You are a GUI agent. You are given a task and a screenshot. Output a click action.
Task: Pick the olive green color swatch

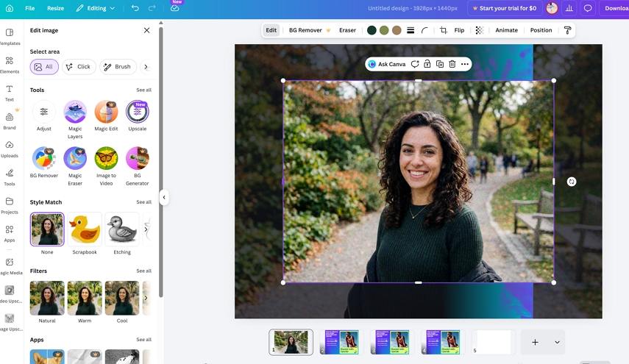click(x=384, y=30)
